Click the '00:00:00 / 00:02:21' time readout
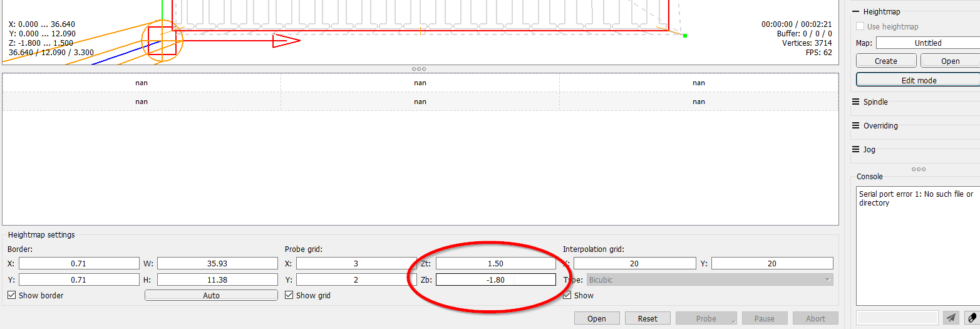Screen dimensions: 980x329 [x=797, y=24]
